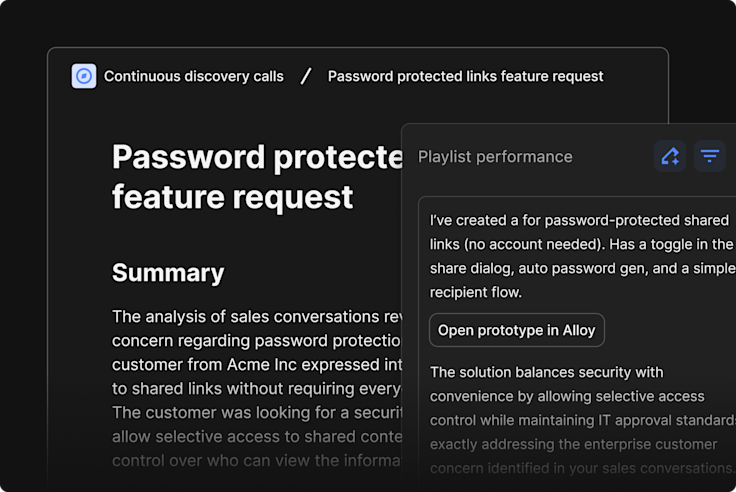
Task: Click the 'customer from Acme Inc' line
Action: click(x=257, y=364)
